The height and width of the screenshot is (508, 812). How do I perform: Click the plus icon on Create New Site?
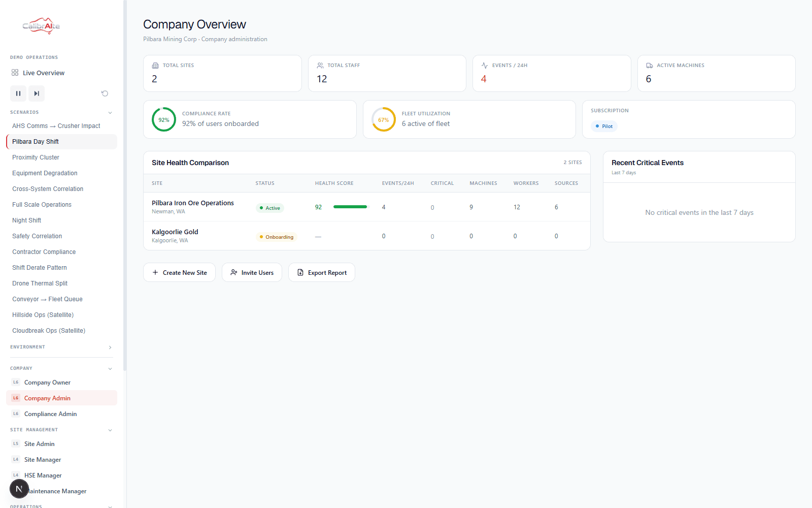pos(155,272)
